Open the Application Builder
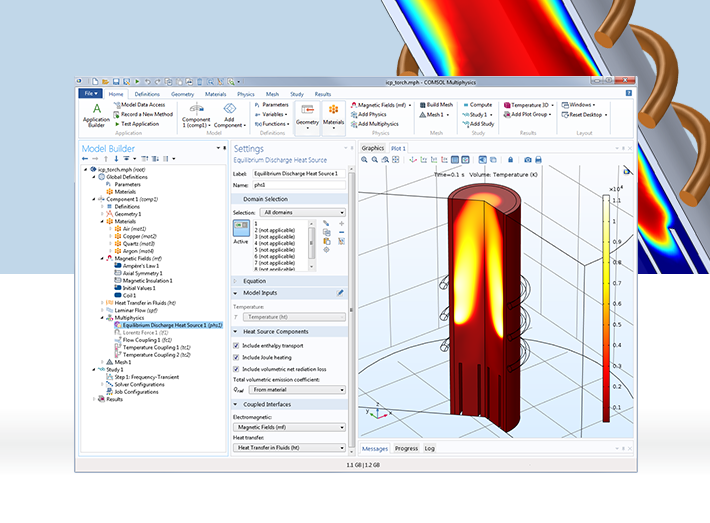 click(96, 113)
